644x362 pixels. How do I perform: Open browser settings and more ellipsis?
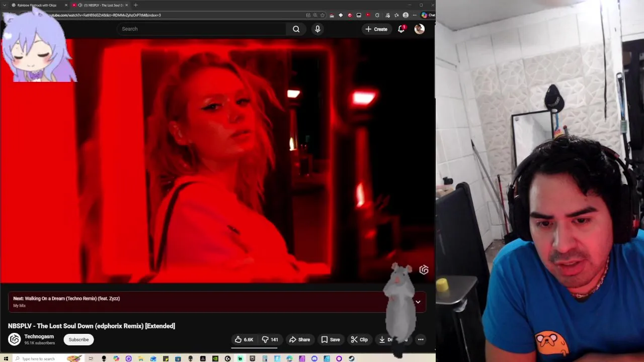click(415, 15)
